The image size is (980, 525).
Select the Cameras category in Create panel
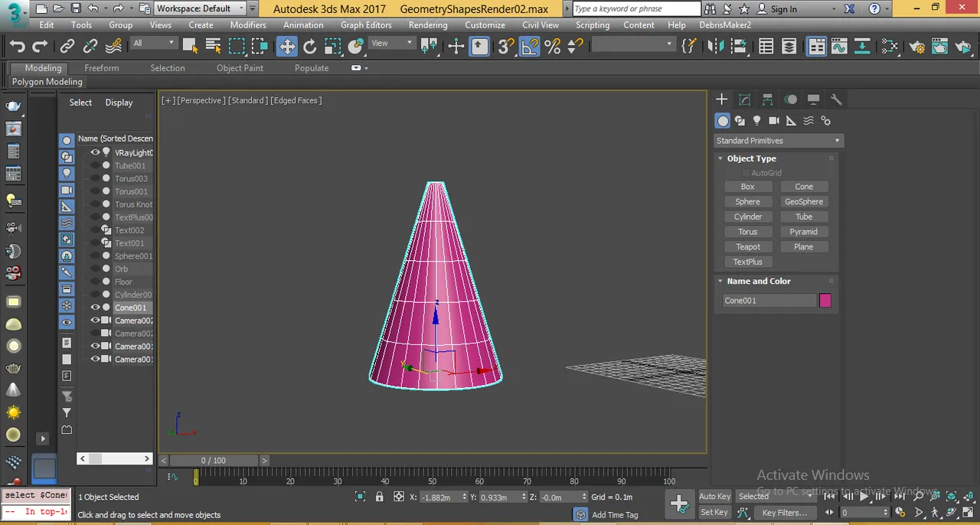click(774, 121)
